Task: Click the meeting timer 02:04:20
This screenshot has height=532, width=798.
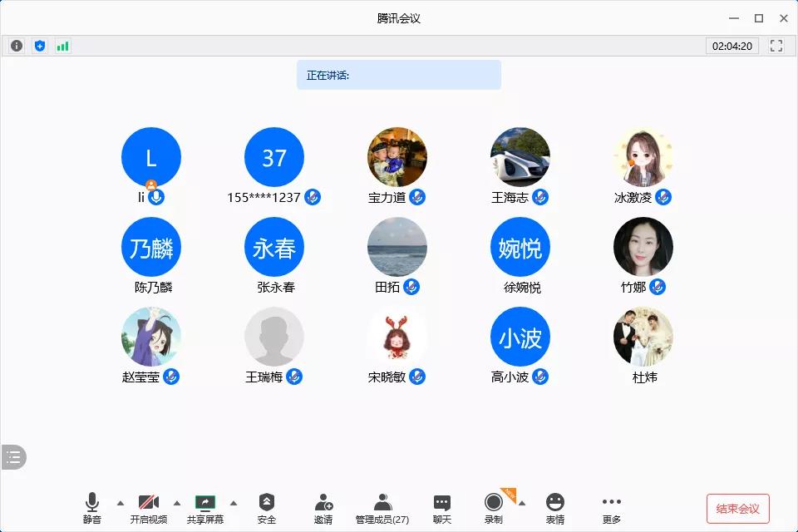Action: [x=732, y=46]
